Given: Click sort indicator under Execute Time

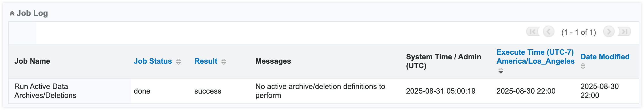Looking at the screenshot, I should pyautogui.click(x=501, y=71).
